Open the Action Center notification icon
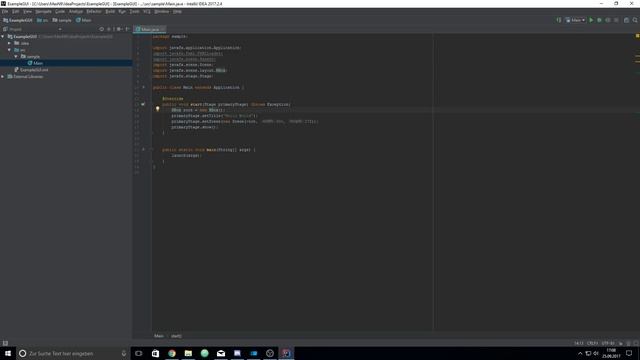Viewport: 640px width, 360px height. pyautogui.click(x=629, y=353)
